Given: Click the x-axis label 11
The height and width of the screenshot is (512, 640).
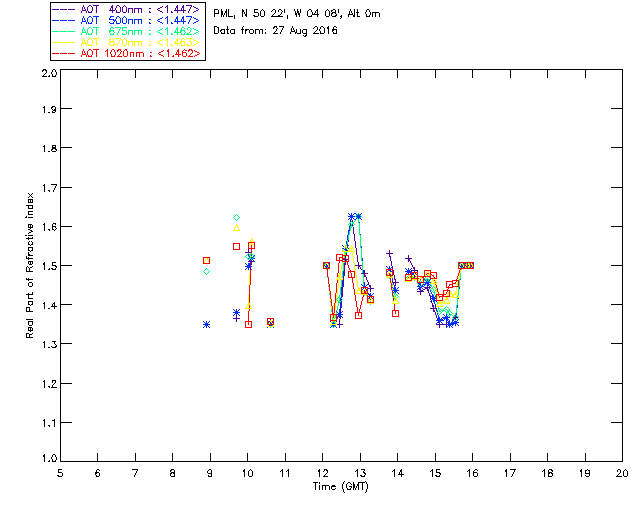Looking at the screenshot, I should pos(285,473).
